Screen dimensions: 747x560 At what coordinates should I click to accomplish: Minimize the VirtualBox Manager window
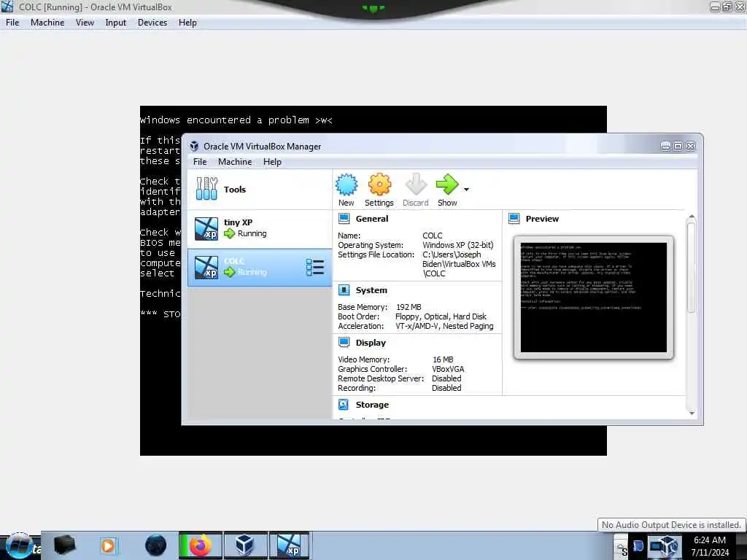click(665, 146)
